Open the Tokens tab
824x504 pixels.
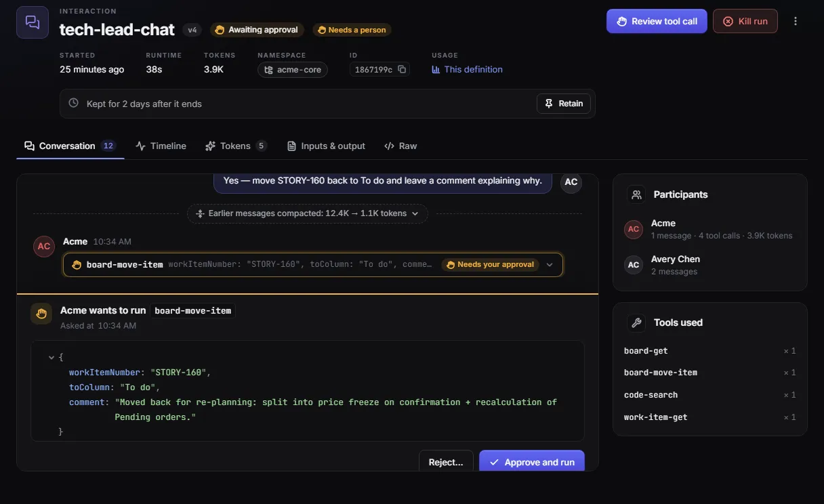pos(235,146)
